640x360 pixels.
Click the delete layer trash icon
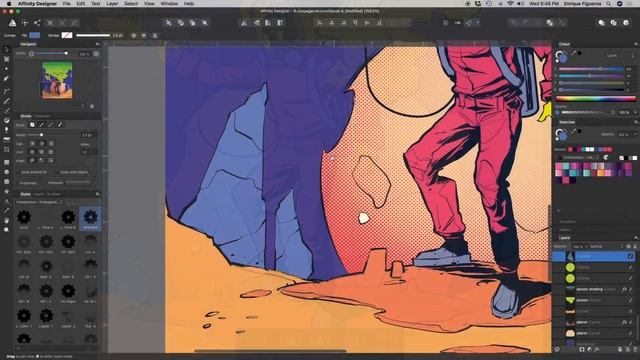(x=635, y=349)
